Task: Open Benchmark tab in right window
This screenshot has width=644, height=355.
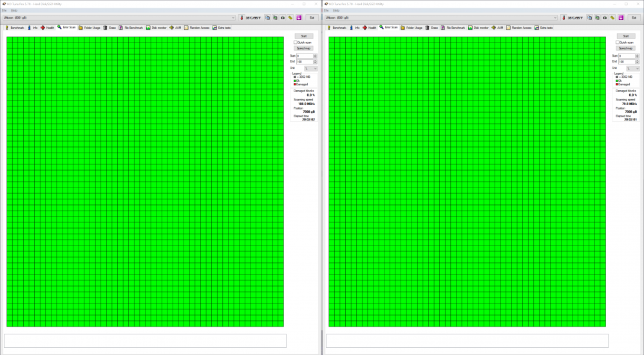Action: [x=336, y=28]
